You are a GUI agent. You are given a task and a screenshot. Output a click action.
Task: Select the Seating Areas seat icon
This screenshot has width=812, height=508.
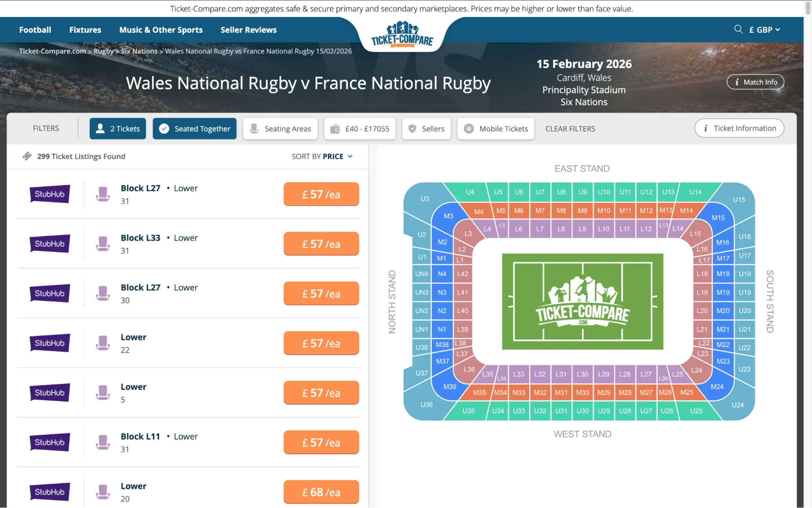(x=254, y=128)
